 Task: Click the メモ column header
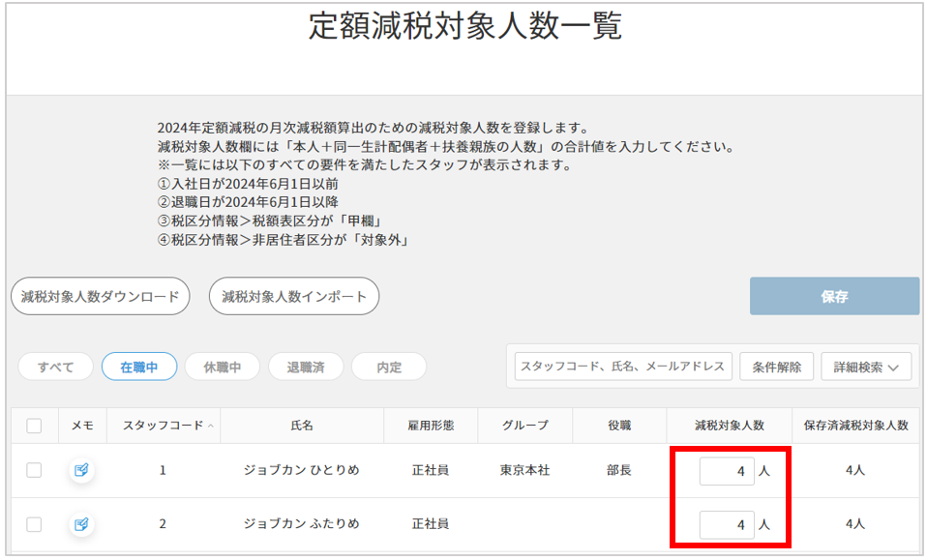[x=82, y=426]
